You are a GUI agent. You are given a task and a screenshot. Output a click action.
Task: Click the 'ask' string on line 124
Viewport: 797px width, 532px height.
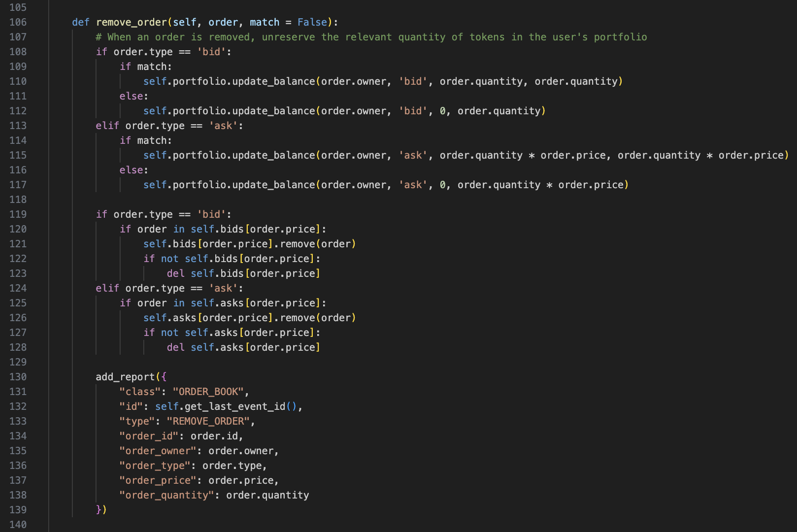[x=223, y=288]
